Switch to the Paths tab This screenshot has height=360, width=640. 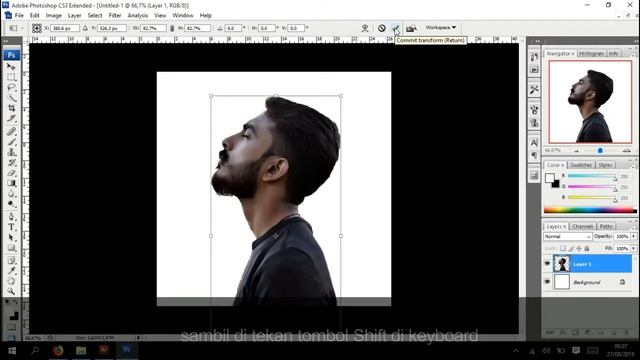(606, 226)
